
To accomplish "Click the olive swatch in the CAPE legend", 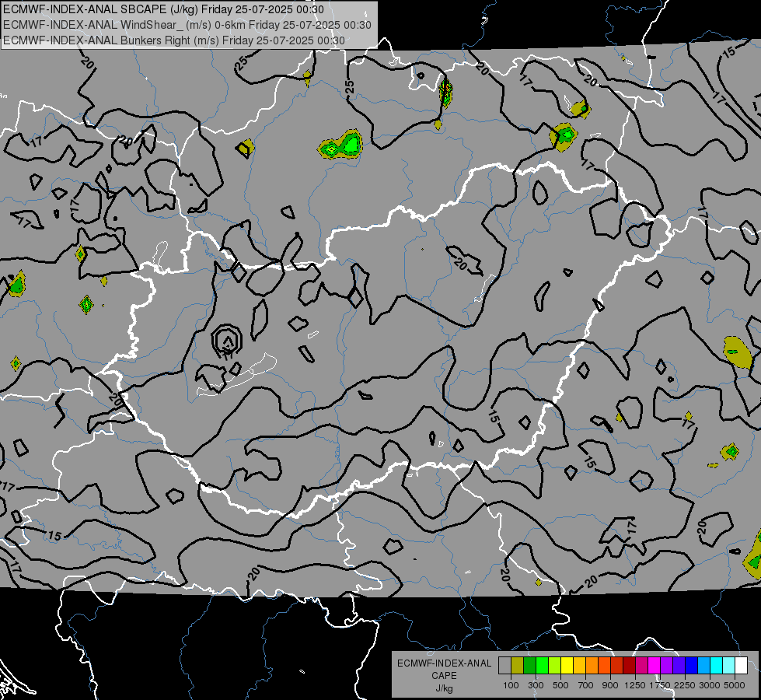I will (x=518, y=666).
